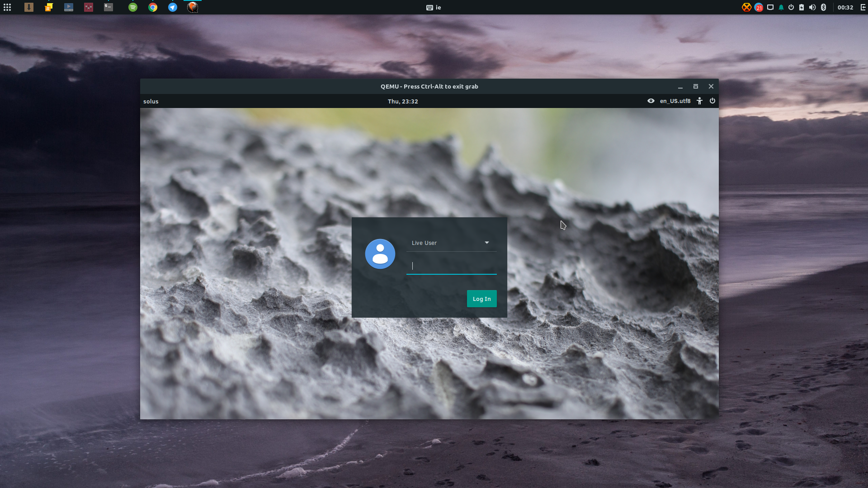Open the volume speaker control
The width and height of the screenshot is (868, 488).
pos(812,7)
